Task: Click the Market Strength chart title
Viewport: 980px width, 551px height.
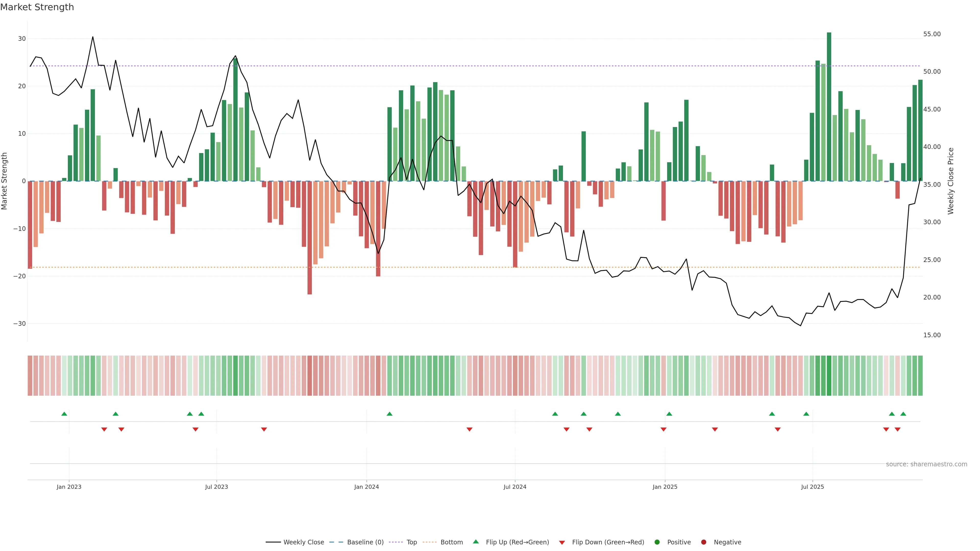Action: [37, 7]
